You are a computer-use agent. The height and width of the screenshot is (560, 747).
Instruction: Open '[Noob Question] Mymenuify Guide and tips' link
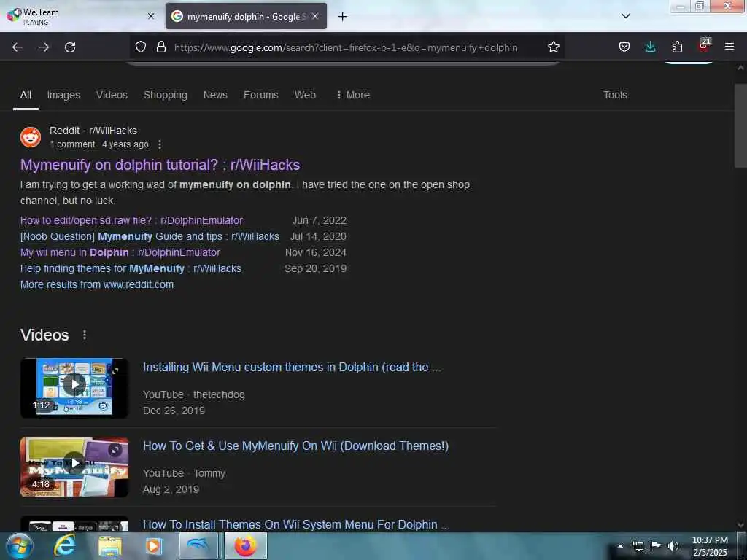(x=150, y=236)
